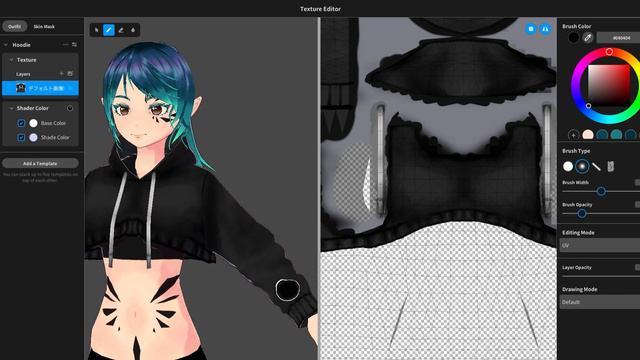640x360 pixels.
Task: Toggle the Base Color checkbox
Action: (x=21, y=123)
